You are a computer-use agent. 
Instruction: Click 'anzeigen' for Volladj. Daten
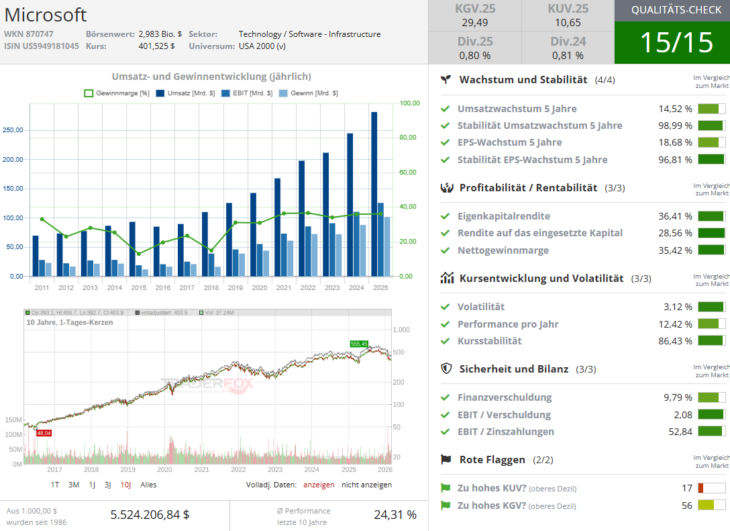tap(319, 484)
